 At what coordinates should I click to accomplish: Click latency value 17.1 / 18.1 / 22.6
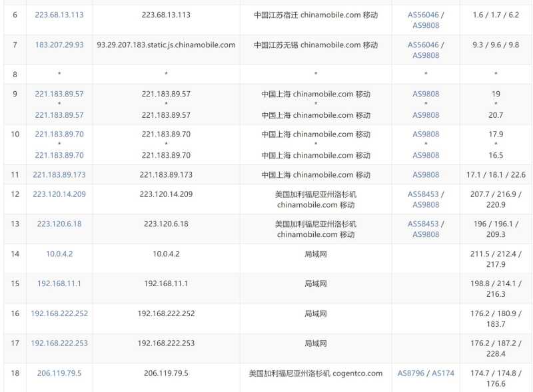[x=495, y=174]
